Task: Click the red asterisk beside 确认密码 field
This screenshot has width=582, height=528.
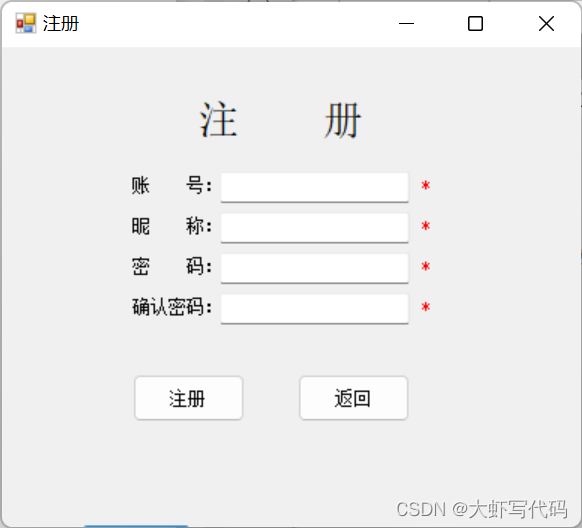Action: point(426,307)
